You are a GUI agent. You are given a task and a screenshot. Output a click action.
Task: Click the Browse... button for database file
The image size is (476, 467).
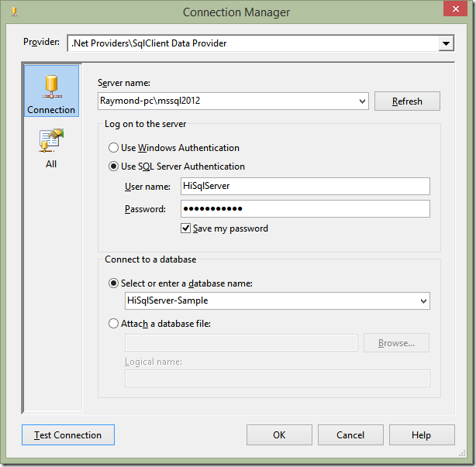(x=396, y=343)
